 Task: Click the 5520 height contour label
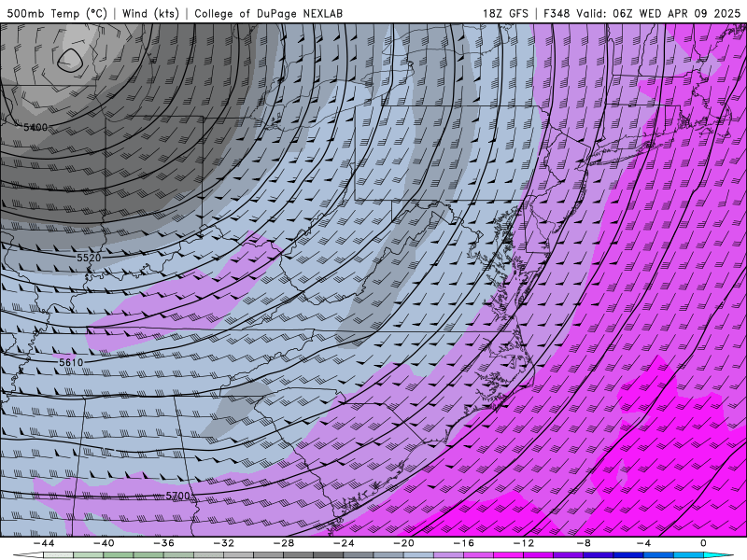[89, 258]
